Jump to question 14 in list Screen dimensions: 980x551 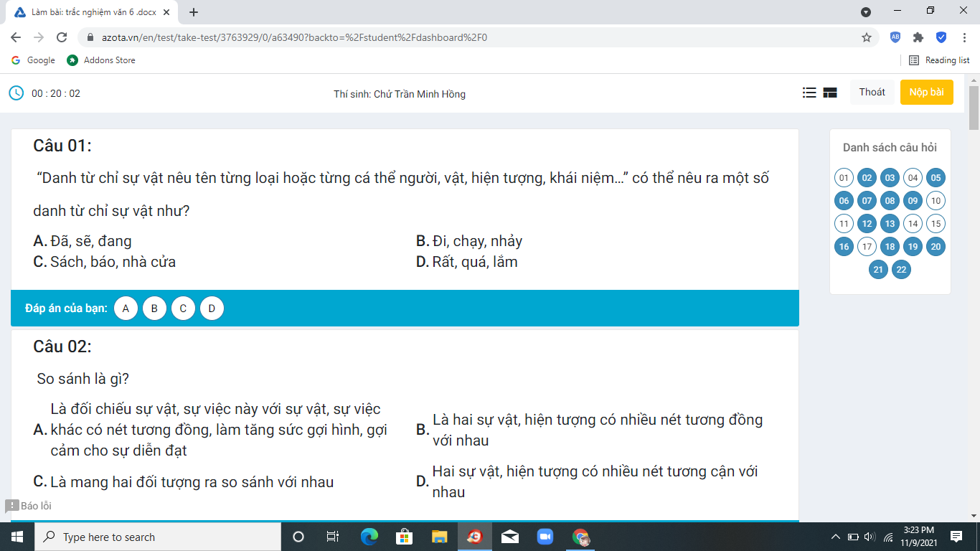pyautogui.click(x=913, y=224)
